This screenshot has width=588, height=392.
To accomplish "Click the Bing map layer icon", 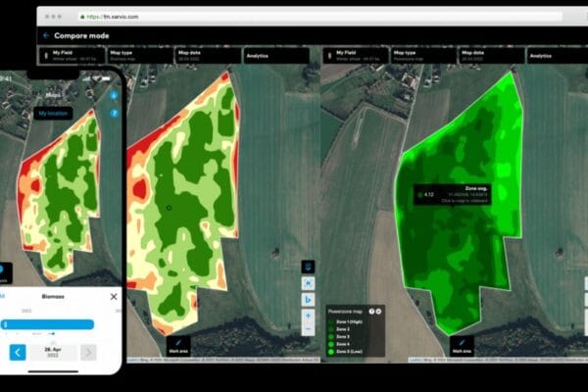I will tap(309, 300).
